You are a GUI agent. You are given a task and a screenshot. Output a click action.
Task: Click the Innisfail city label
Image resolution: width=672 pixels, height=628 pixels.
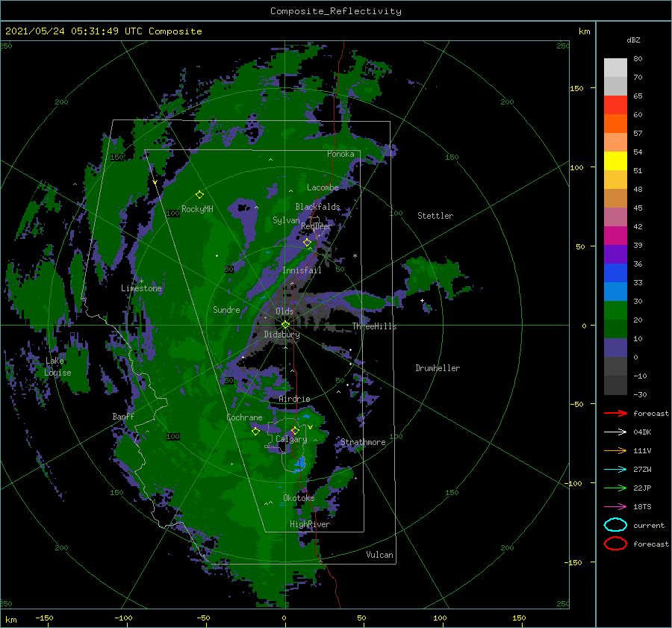(302, 270)
